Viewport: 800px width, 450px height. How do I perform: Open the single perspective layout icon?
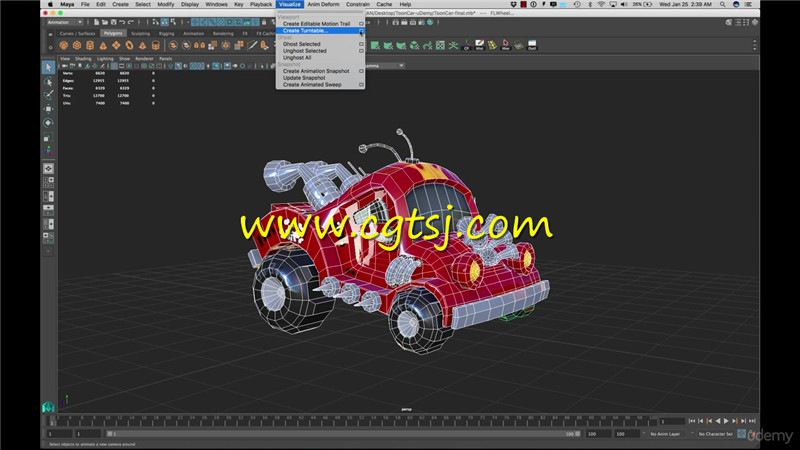coord(48,168)
